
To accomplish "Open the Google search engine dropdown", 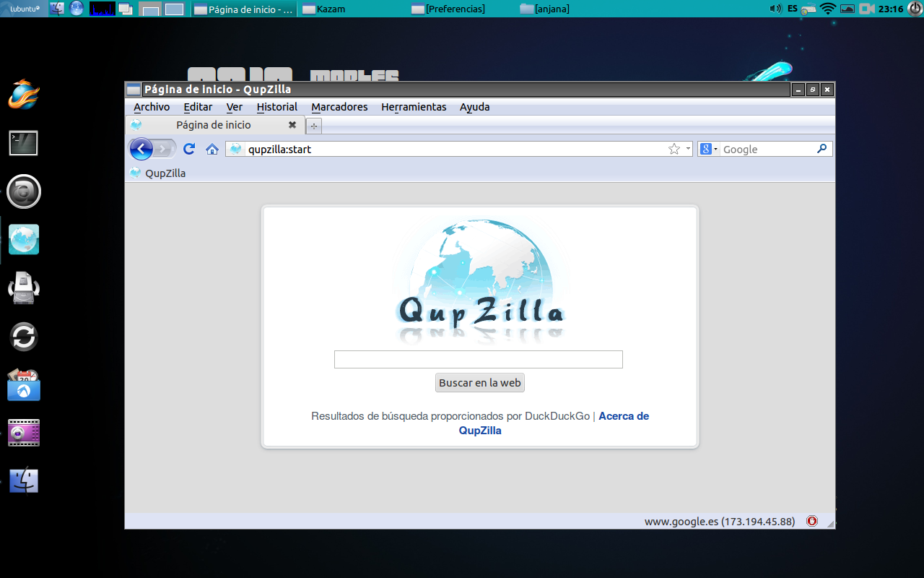I will coord(710,149).
